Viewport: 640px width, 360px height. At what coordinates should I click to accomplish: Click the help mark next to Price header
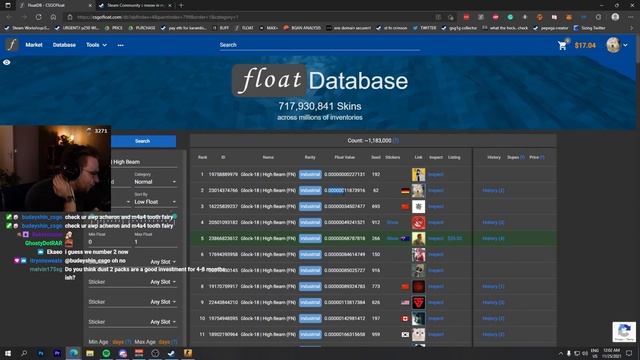[x=542, y=157]
